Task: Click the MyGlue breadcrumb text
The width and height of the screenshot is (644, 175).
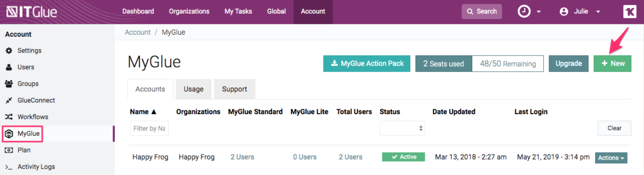Action: 173,32
